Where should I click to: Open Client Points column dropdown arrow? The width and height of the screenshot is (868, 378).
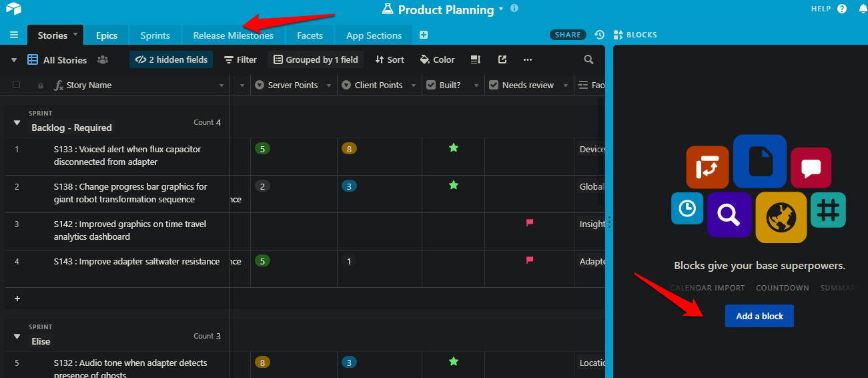[414, 85]
